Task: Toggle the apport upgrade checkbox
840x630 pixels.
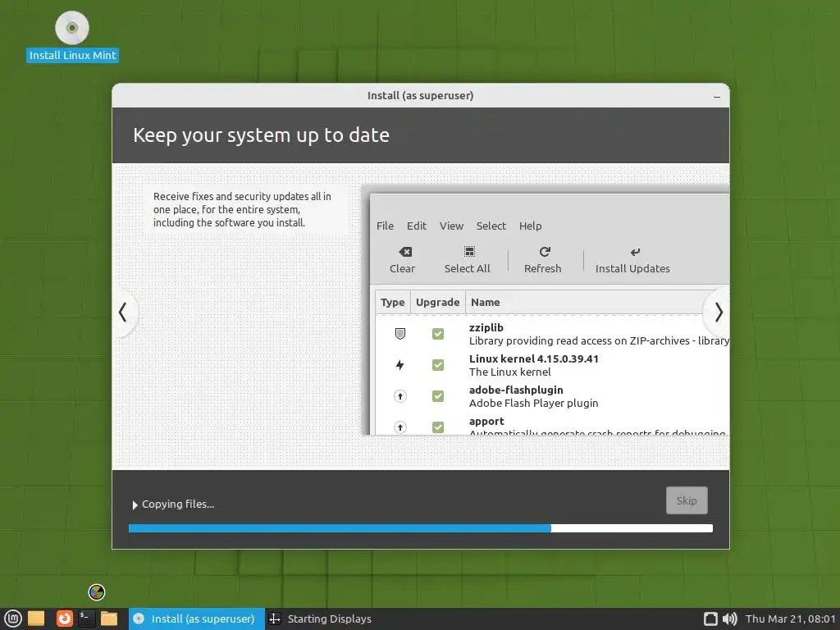Action: pyautogui.click(x=438, y=427)
